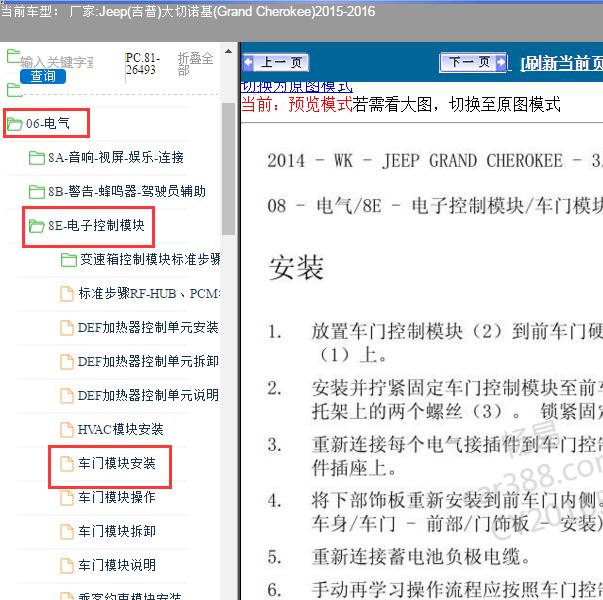Expand the 变速箱控制模块标准步骤 folder icon
The width and height of the screenshot is (603, 600).
pos(69,260)
